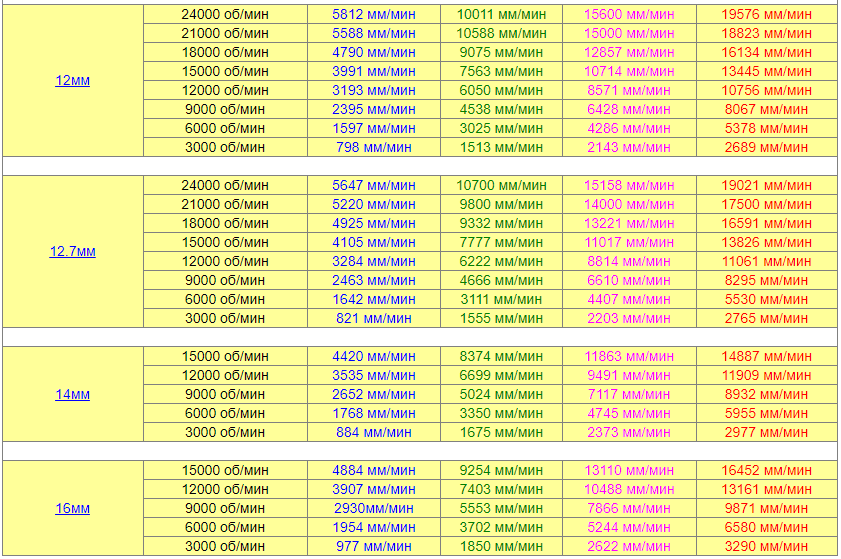Select the 7777 мм/мин green value
841x559 pixels.
pyautogui.click(x=501, y=242)
